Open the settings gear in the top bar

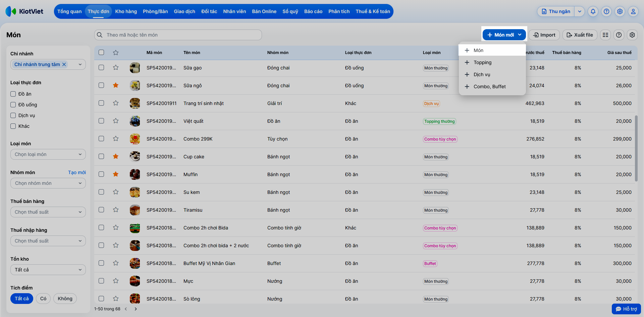620,11
